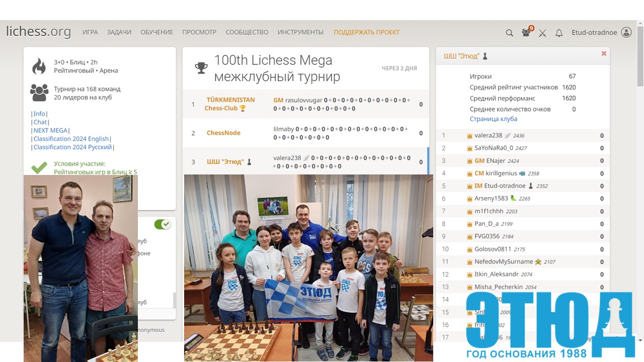Click the user avatar icon
This screenshot has width=644, height=362.
[626, 32]
